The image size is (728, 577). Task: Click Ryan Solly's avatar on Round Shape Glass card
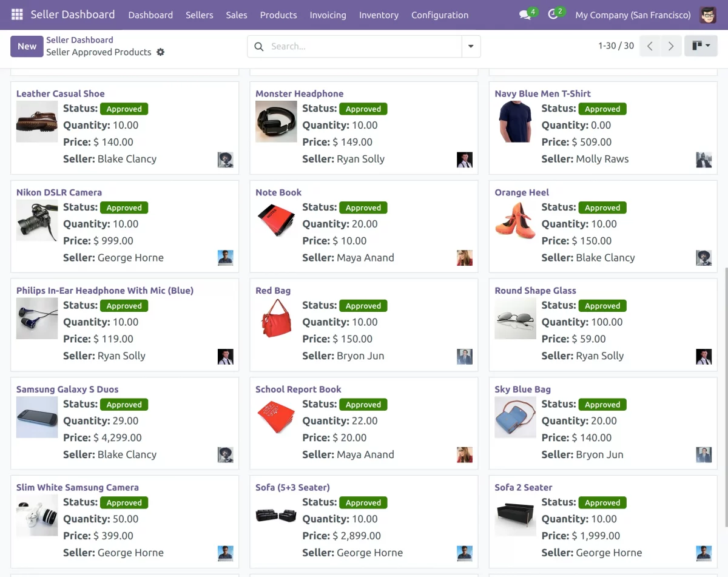point(704,357)
